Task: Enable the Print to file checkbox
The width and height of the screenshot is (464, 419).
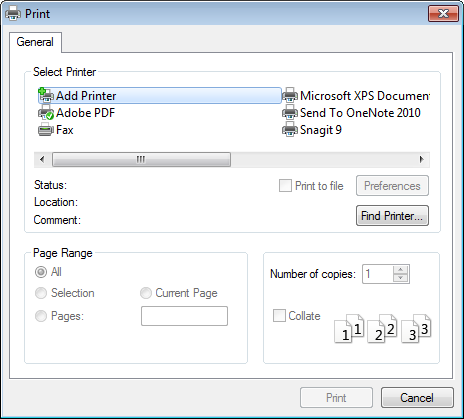Action: point(285,186)
